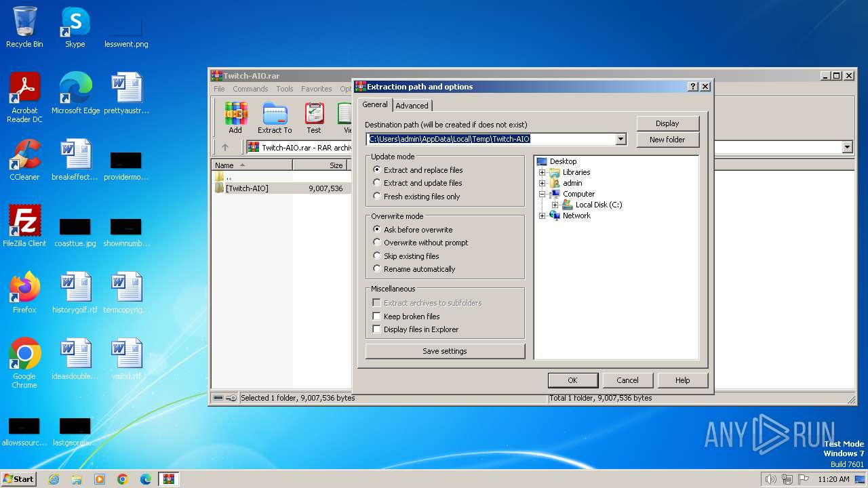Select the [Twitch-AIO] folder row
This screenshot has height=488, width=868.
coord(281,188)
